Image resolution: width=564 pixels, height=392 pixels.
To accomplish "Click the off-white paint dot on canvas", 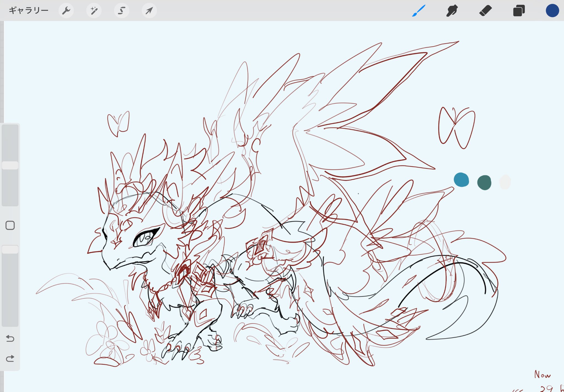I will [x=505, y=182].
